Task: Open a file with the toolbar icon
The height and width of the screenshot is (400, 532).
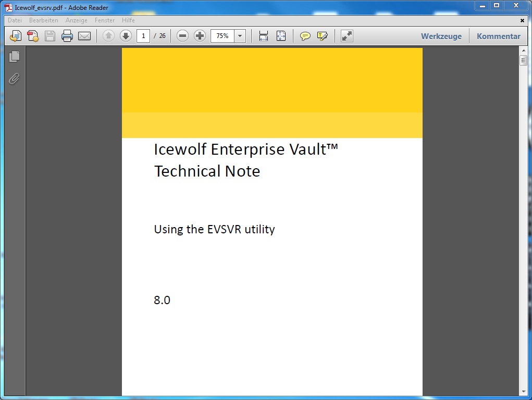Action: click(x=16, y=36)
